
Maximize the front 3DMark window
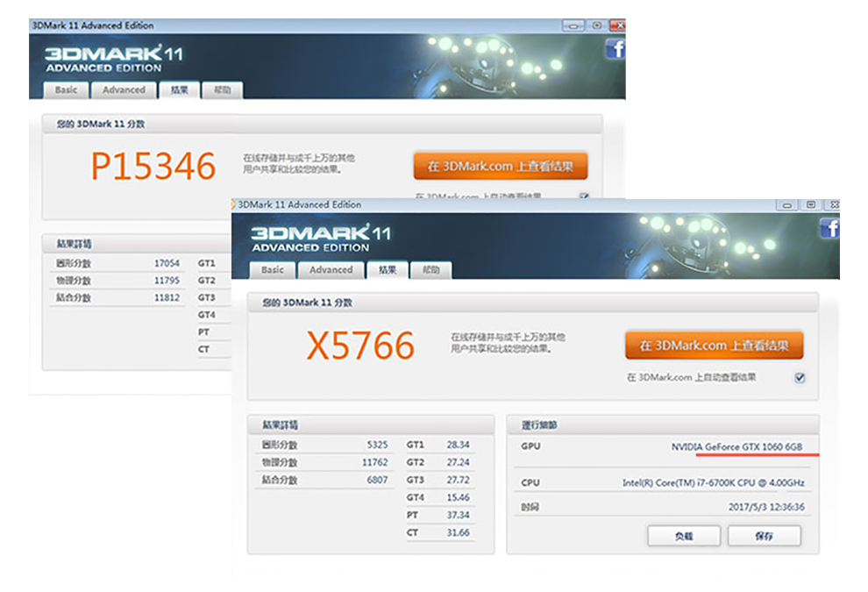(810, 205)
